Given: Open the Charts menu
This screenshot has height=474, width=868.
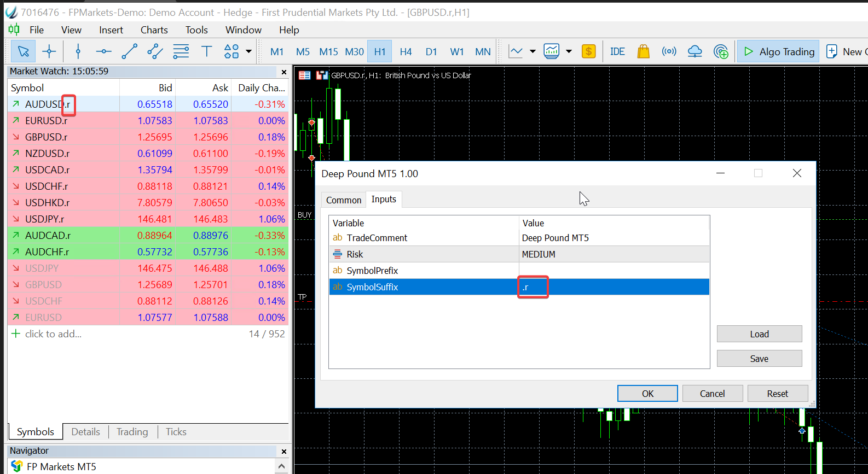Looking at the screenshot, I should [154, 30].
